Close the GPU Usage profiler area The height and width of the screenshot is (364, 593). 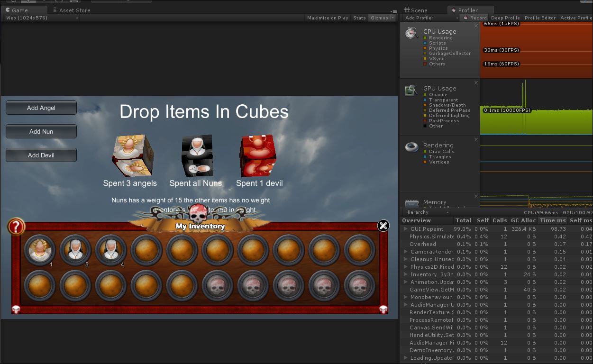(x=476, y=83)
